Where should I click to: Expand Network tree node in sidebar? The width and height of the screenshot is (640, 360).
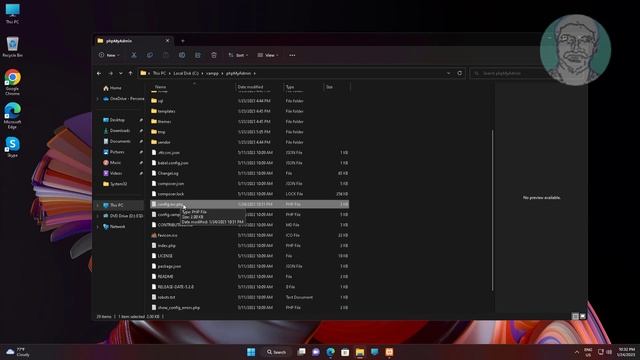pos(98,226)
